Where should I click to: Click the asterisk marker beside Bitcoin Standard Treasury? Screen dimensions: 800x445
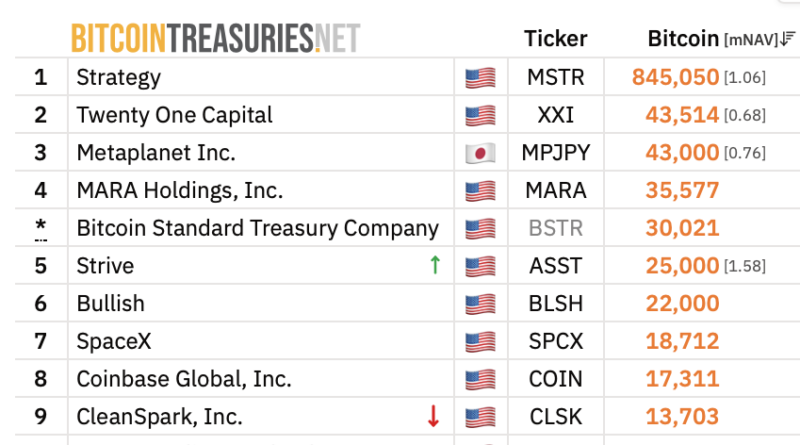pos(41,228)
